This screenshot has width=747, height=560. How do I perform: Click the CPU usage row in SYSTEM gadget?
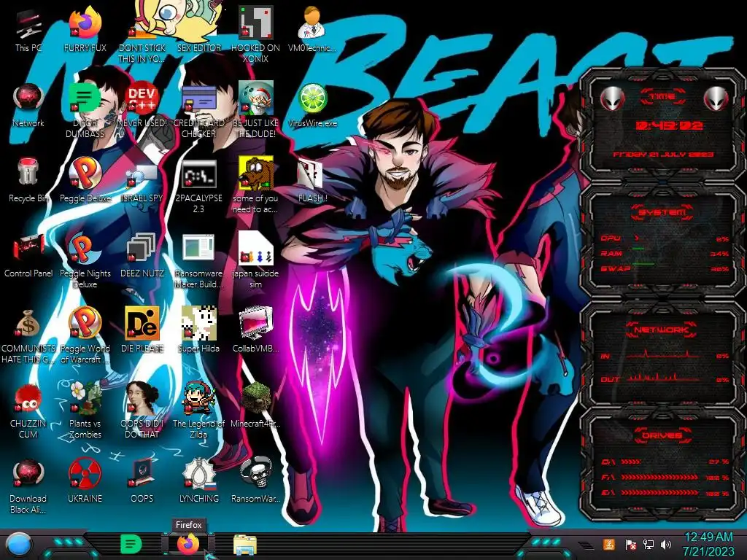(665, 238)
